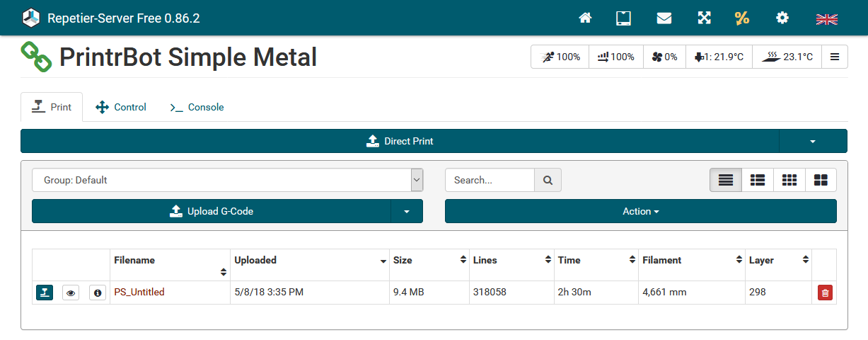Open the Console tab
The image size is (868, 340).
tap(197, 107)
